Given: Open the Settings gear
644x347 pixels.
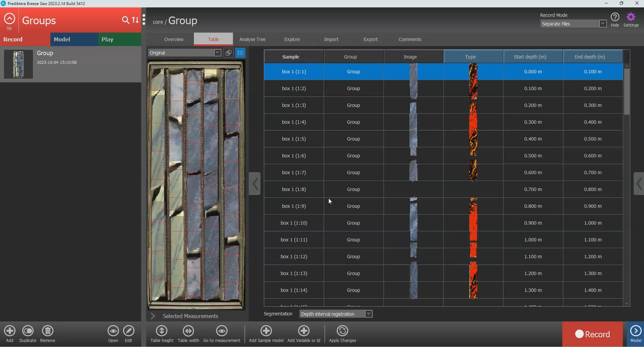Looking at the screenshot, I should pyautogui.click(x=631, y=17).
